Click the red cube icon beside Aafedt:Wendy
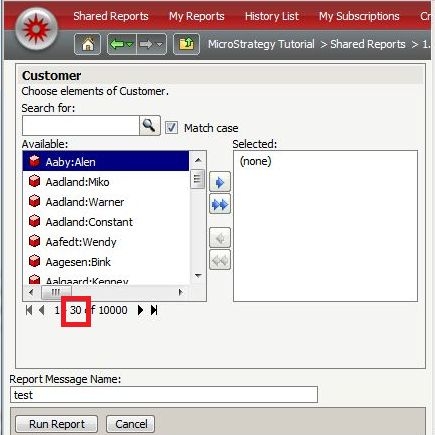The width and height of the screenshot is (435, 435). click(34, 241)
